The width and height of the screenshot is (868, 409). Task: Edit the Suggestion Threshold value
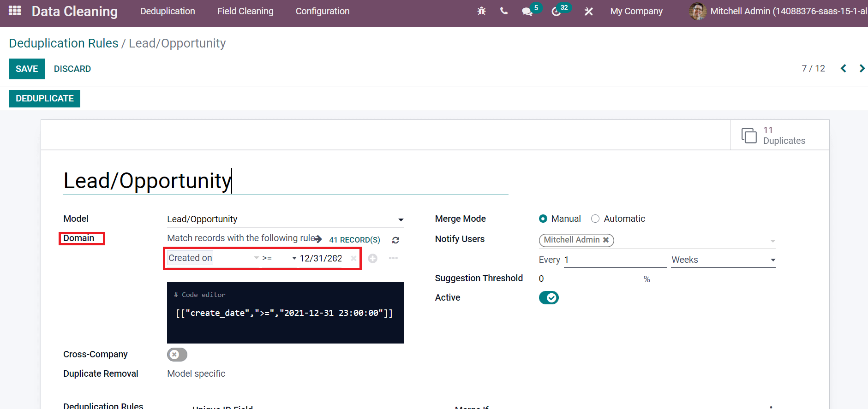[x=591, y=279]
